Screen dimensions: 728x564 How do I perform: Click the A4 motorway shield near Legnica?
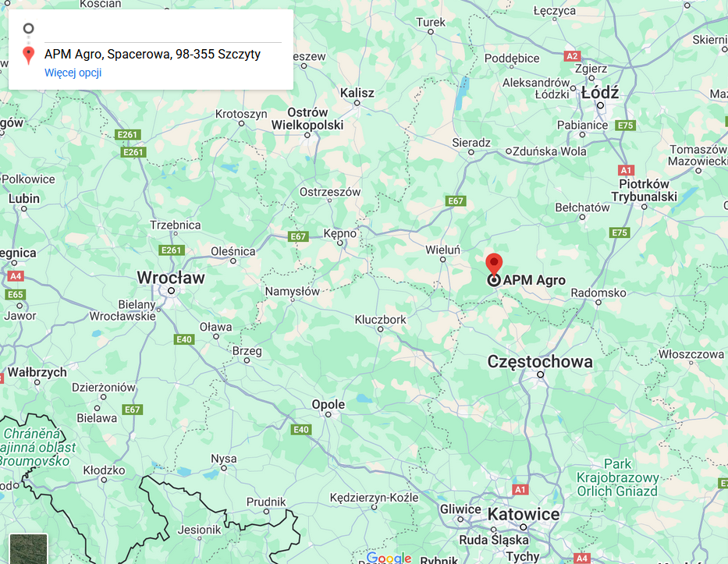click(x=16, y=276)
